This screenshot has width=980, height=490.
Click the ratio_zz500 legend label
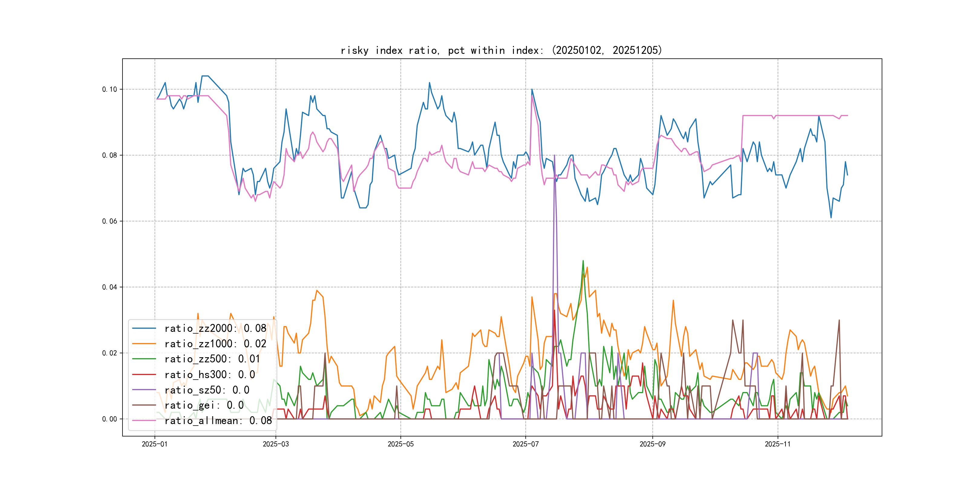click(212, 359)
